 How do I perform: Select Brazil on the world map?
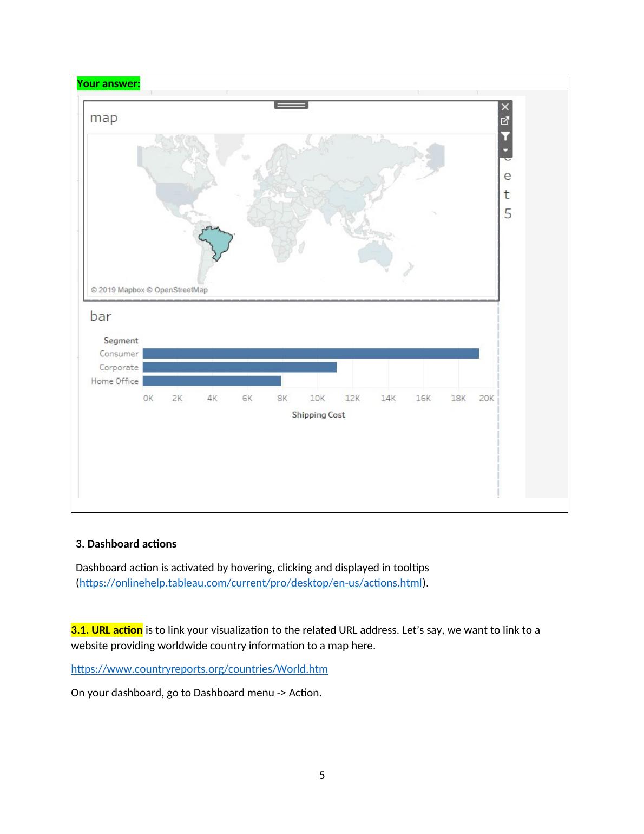coord(217,242)
